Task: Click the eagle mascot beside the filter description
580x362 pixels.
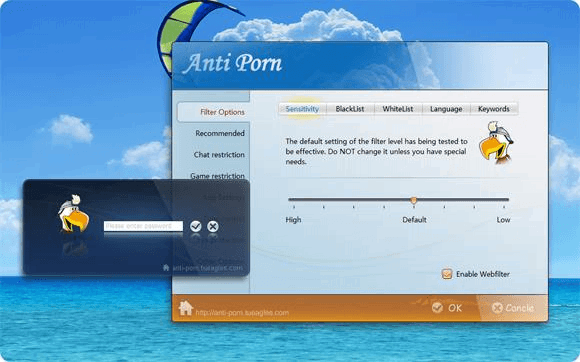Action: click(496, 143)
